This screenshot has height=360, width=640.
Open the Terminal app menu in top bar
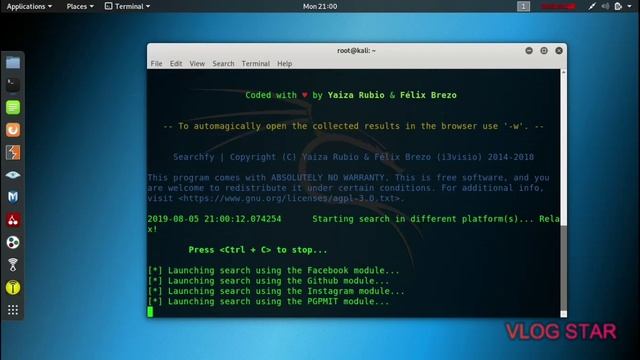(127, 6)
